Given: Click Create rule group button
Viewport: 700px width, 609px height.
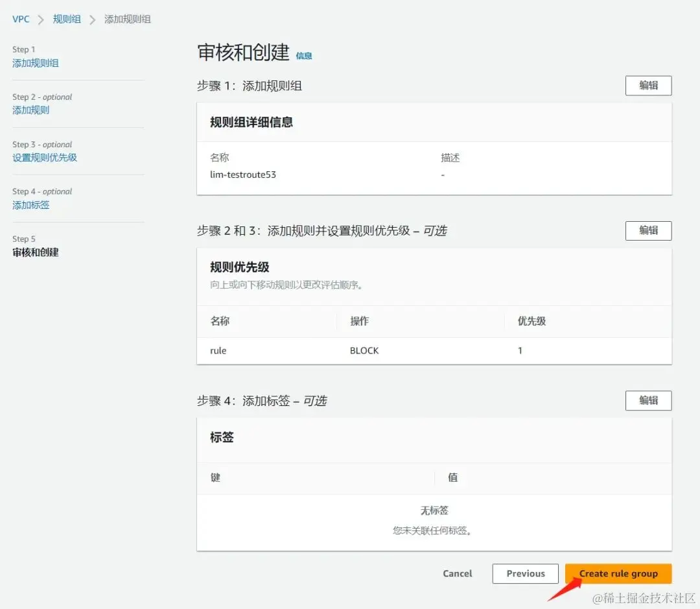Looking at the screenshot, I should pyautogui.click(x=618, y=573).
